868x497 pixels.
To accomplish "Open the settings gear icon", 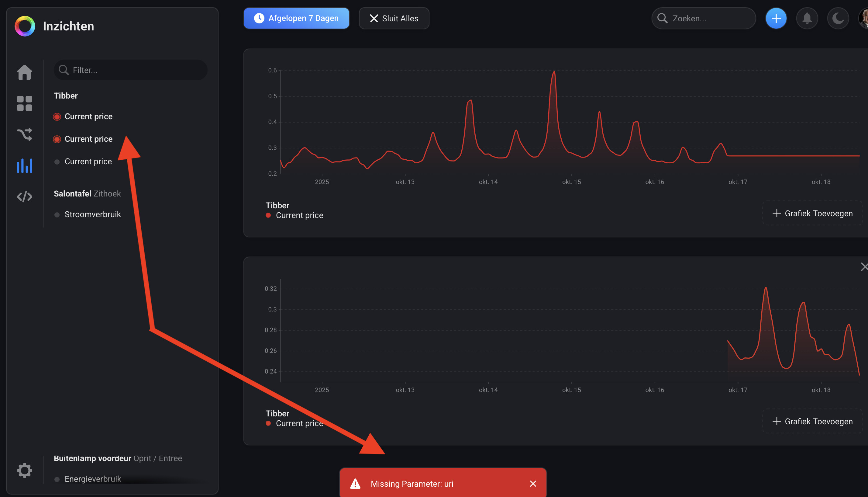I will pyautogui.click(x=25, y=471).
